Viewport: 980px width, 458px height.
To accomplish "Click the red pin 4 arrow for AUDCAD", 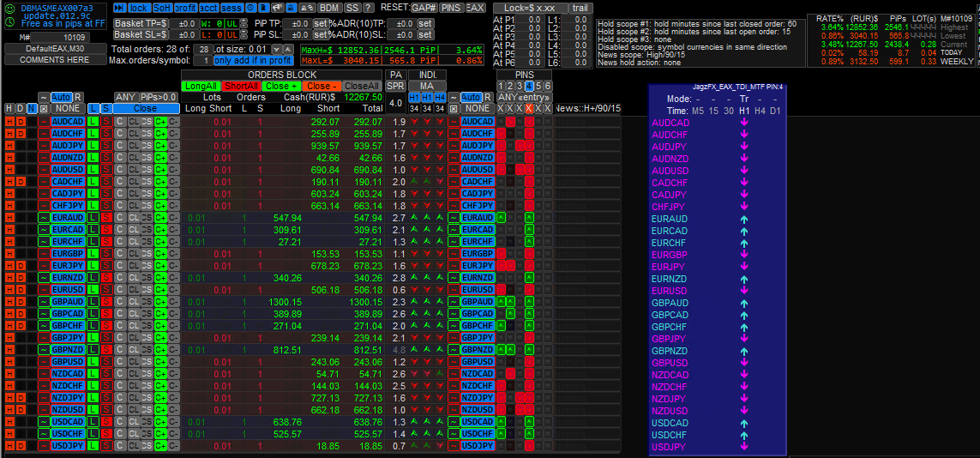I will click(529, 121).
